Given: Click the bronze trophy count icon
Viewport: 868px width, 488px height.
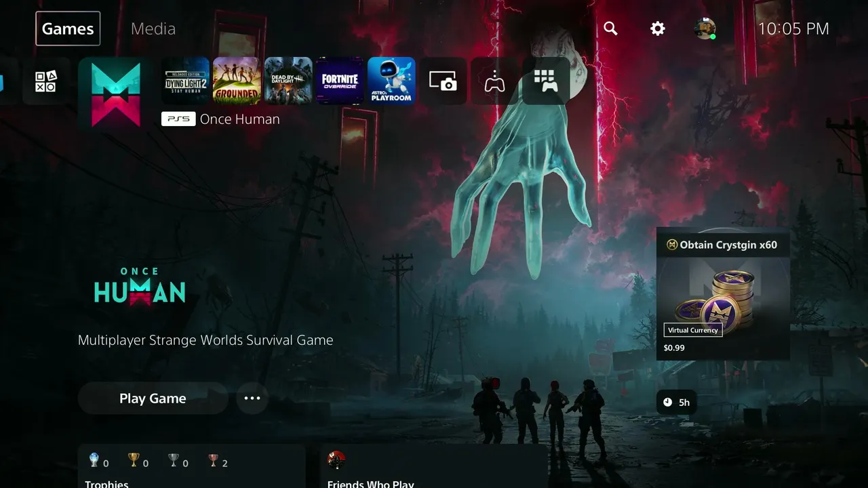Looking at the screenshot, I should pos(213,461).
